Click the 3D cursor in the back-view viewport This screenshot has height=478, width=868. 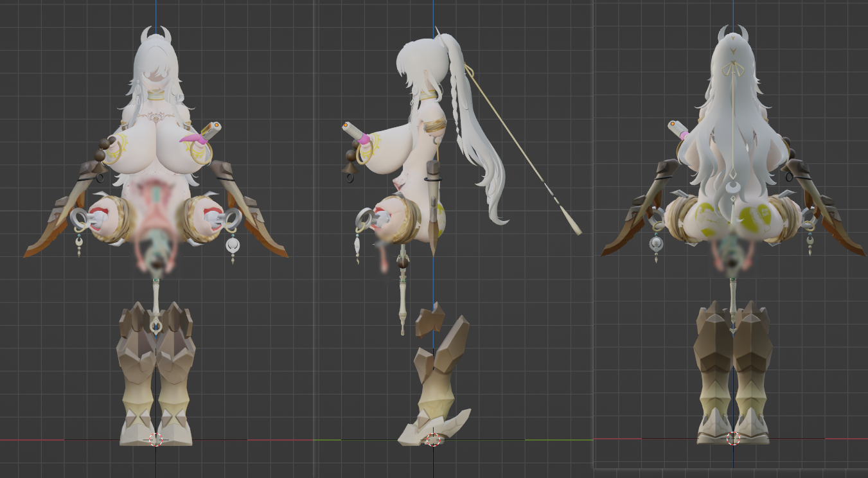(733, 439)
